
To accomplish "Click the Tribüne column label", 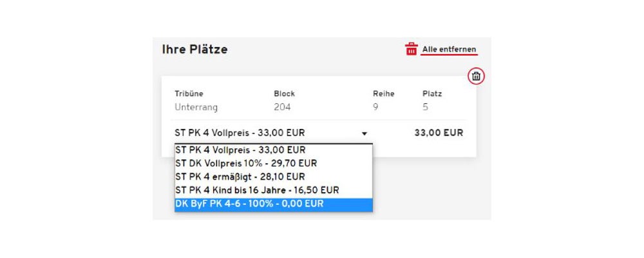I will tap(189, 94).
